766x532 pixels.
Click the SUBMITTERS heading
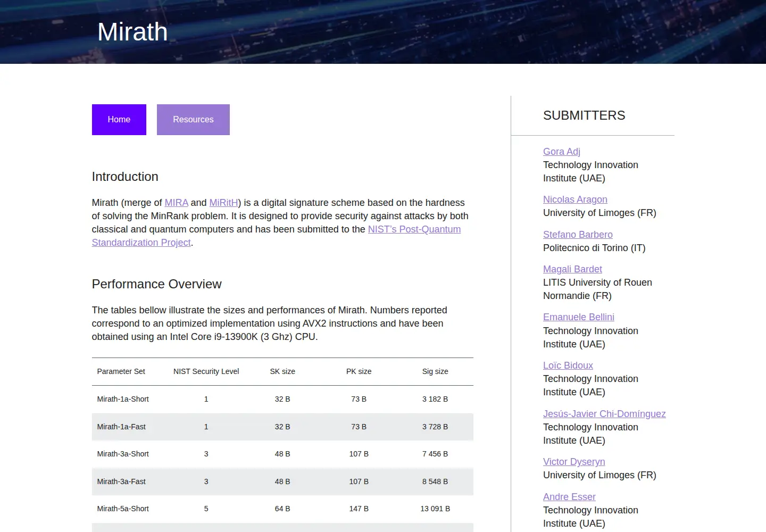(x=584, y=115)
